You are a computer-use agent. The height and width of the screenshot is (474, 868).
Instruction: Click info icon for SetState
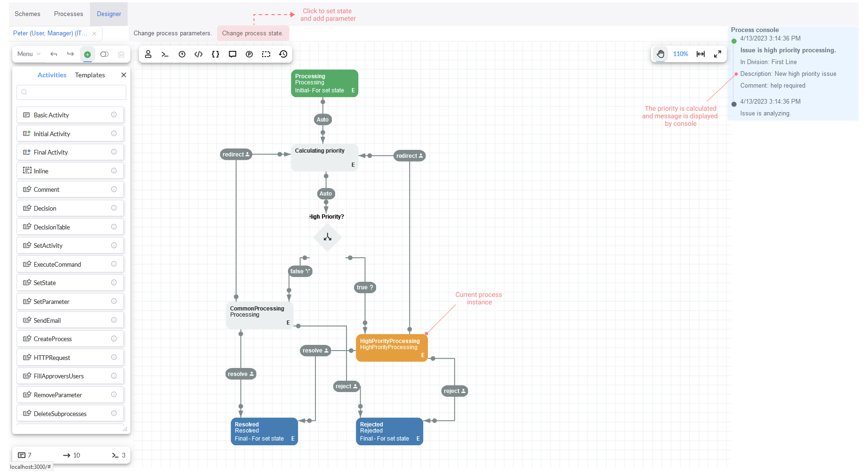tap(114, 283)
